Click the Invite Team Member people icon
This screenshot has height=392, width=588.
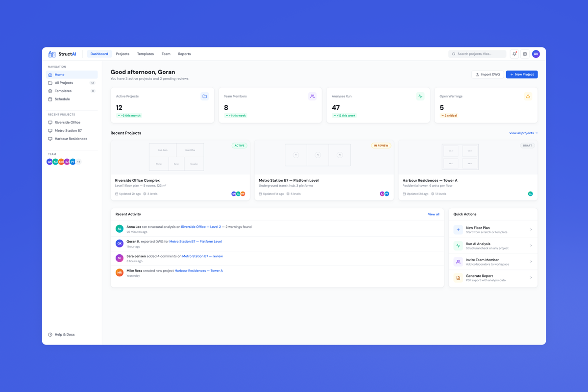458,261
